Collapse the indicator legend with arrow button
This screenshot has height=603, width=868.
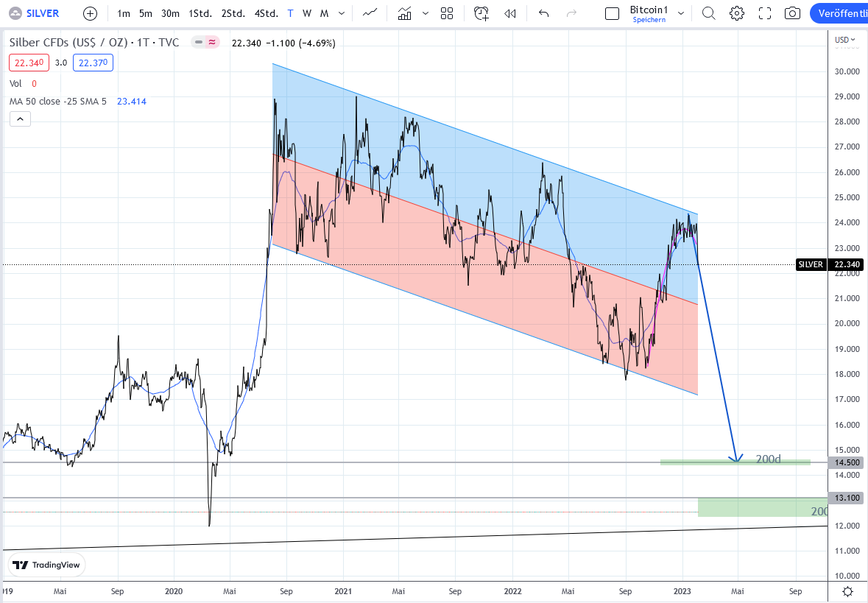(x=20, y=119)
